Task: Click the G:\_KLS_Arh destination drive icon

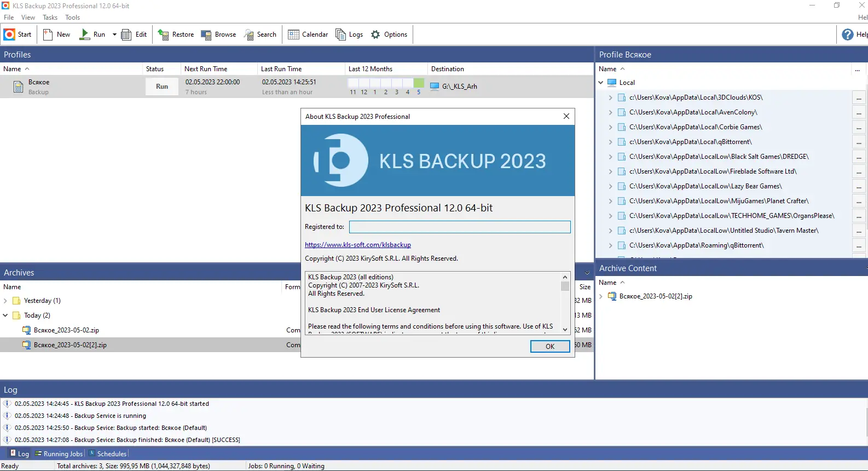Action: 435,86
